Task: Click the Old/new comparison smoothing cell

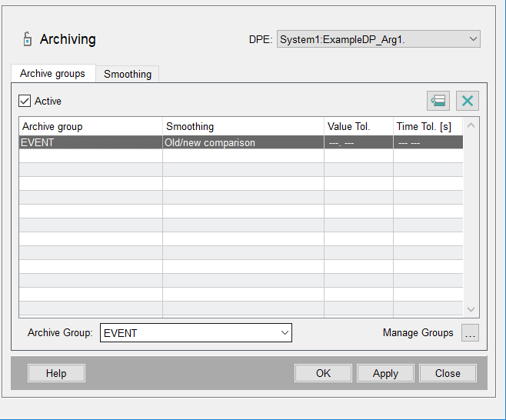Action: coord(243,142)
